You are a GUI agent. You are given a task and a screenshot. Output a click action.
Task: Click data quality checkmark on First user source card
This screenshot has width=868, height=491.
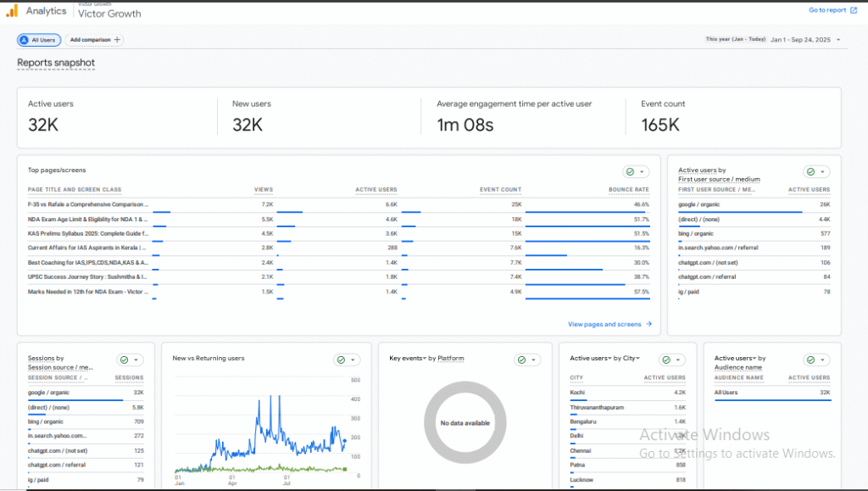(811, 171)
